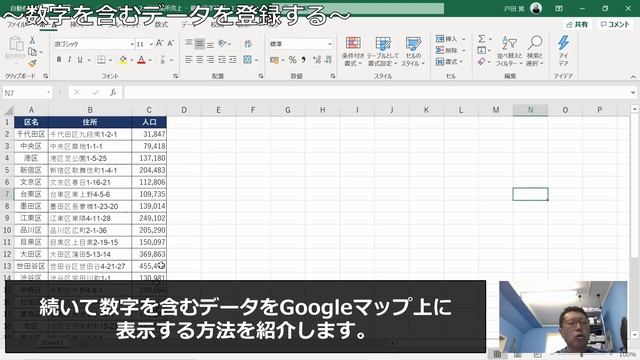Expand font color dropdown arrow
Image resolution: width=640 pixels, height=360 pixels.
coord(150,60)
